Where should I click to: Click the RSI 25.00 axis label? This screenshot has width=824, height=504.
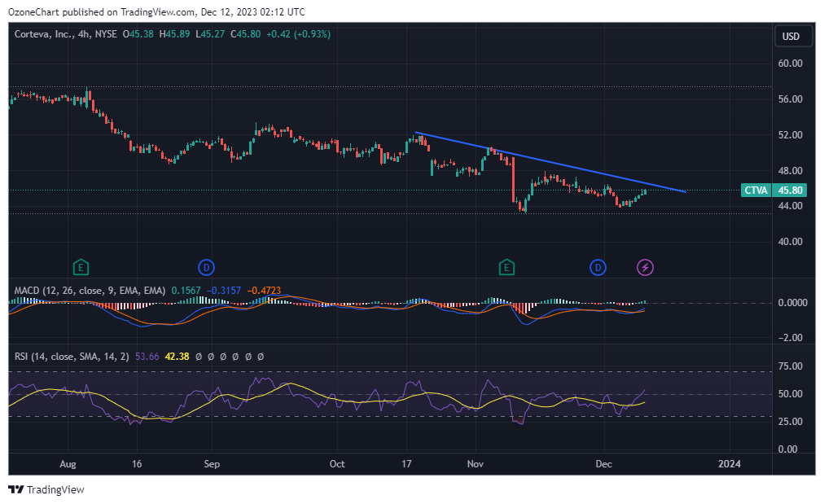pos(791,422)
